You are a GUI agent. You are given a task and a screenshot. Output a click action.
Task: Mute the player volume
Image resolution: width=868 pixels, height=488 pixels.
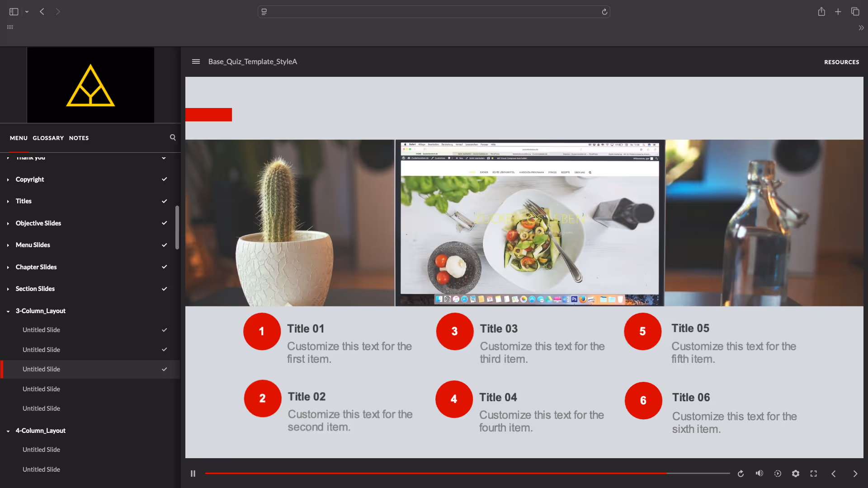click(759, 473)
